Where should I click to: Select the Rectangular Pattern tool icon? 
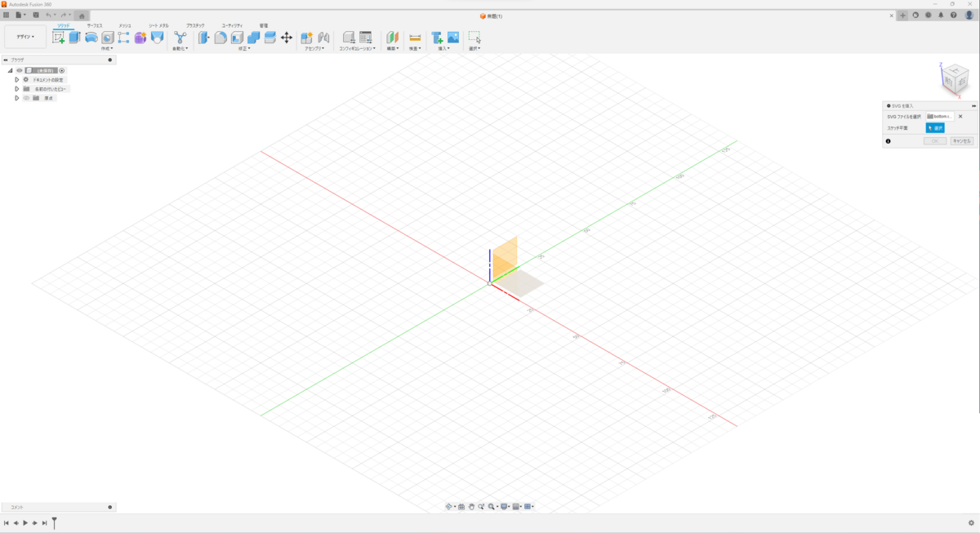point(123,38)
